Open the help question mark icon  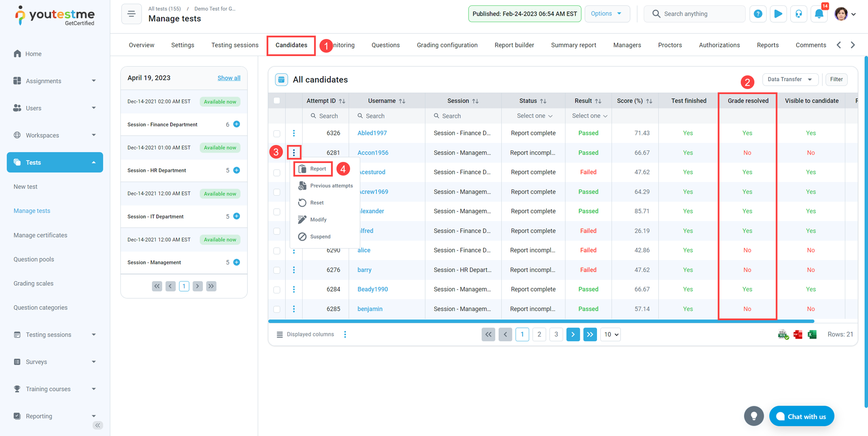coord(758,14)
